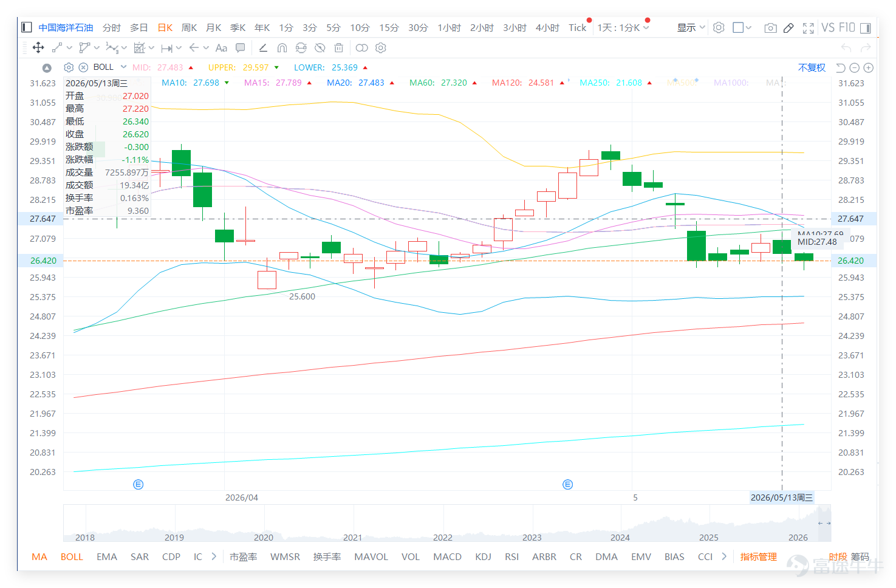
Task: Select the arrow annotation tool
Action: [194, 47]
